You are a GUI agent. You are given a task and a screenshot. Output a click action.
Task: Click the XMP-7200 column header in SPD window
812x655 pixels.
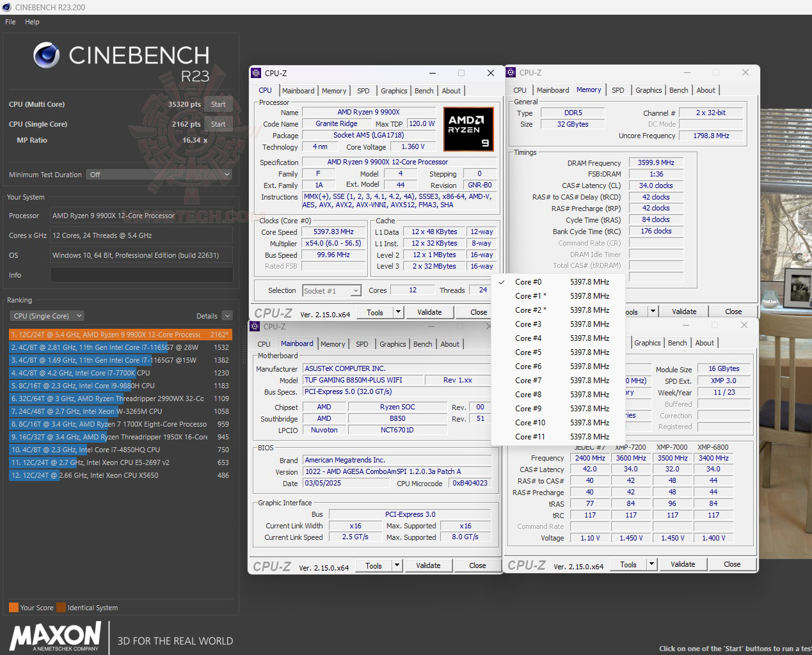coord(630,447)
